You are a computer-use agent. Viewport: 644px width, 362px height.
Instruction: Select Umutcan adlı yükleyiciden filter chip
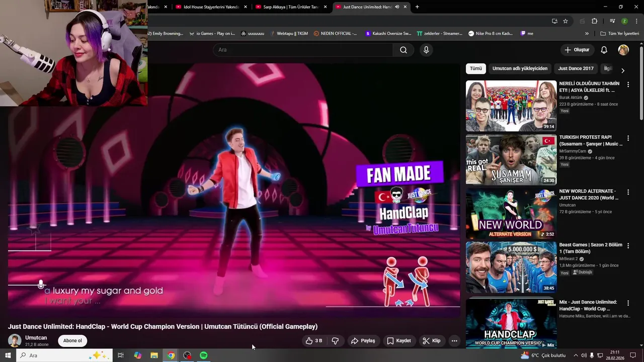click(x=520, y=68)
